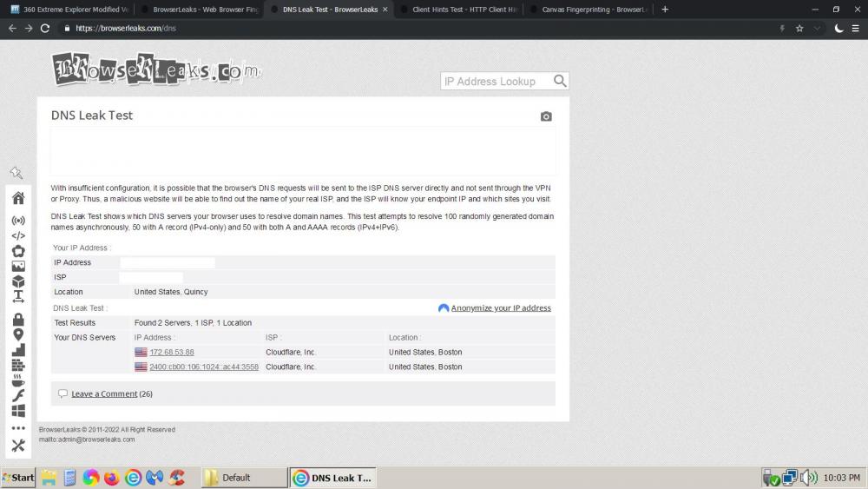Open the browser hamburger menu
This screenshot has height=489, width=868.
[x=855, y=29]
